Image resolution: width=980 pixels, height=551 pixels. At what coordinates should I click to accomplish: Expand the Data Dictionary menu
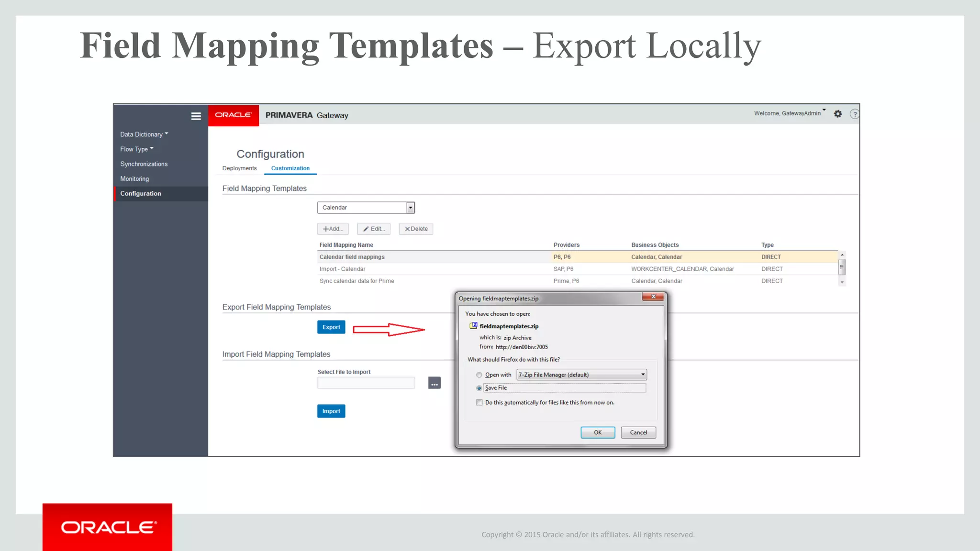tap(144, 134)
